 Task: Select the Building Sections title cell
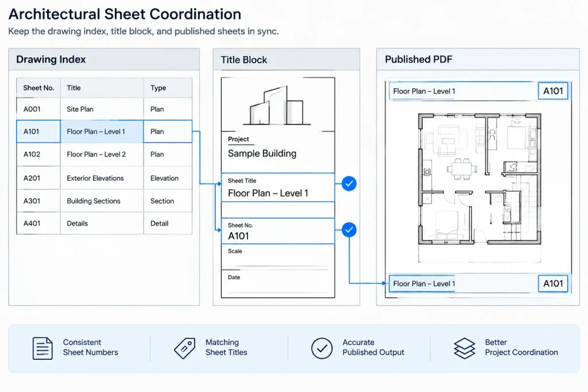point(102,201)
